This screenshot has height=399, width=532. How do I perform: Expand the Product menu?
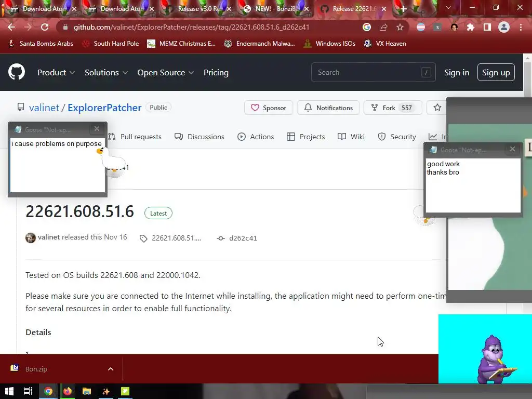56,73
